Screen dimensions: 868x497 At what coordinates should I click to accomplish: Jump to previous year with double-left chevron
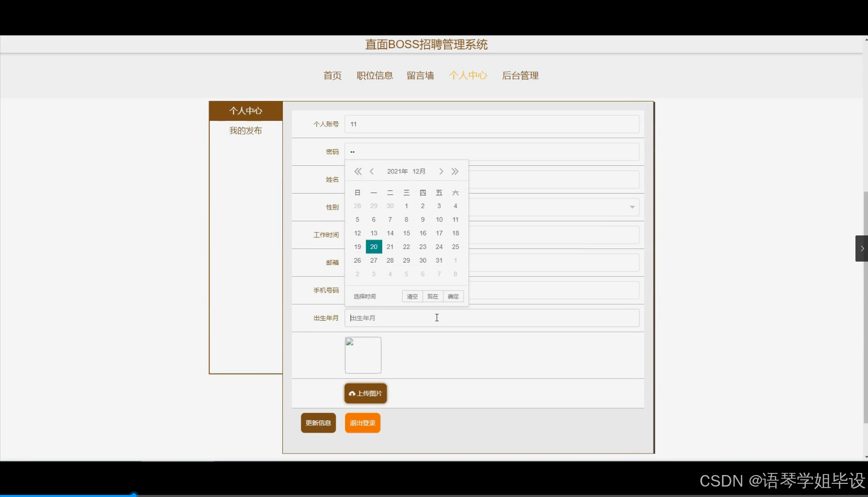[358, 171]
